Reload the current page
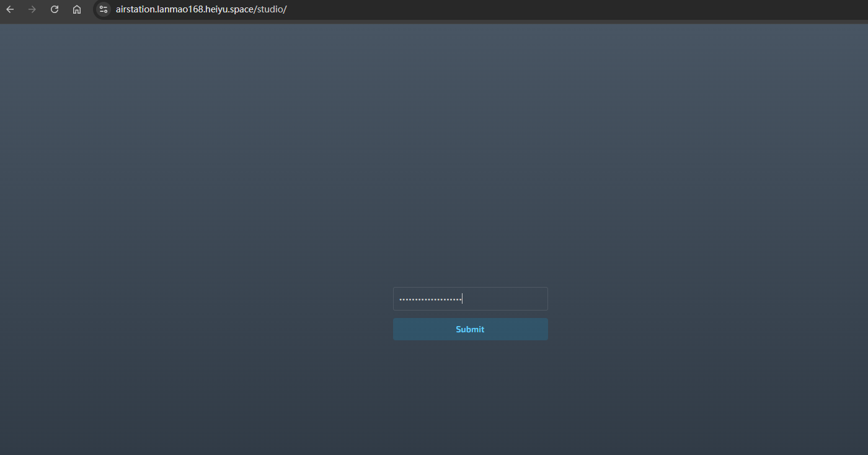The image size is (868, 455). coord(55,9)
